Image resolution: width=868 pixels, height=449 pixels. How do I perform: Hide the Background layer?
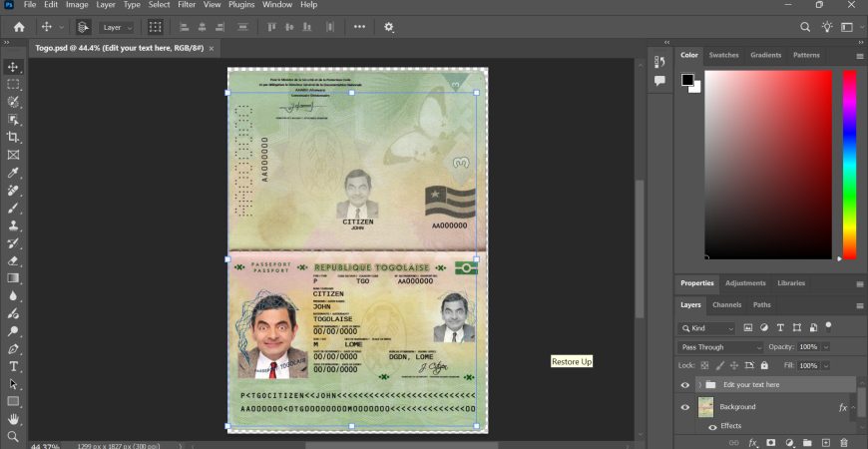(x=685, y=407)
